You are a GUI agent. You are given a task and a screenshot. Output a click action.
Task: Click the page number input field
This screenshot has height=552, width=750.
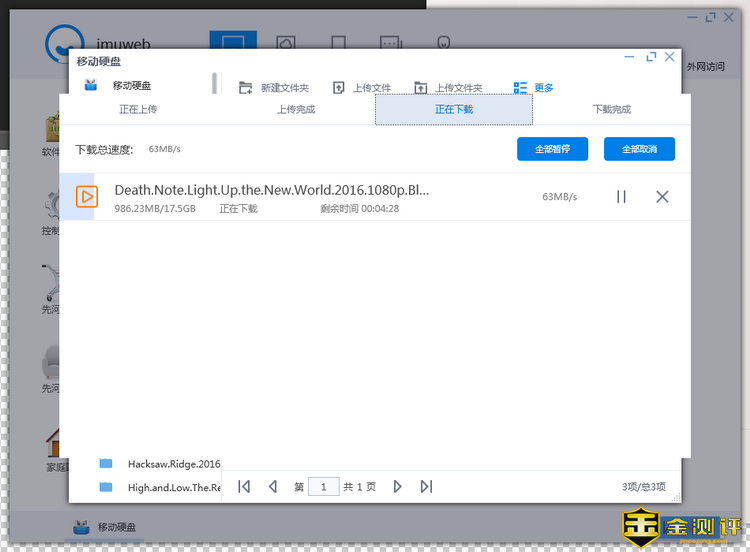[323, 487]
